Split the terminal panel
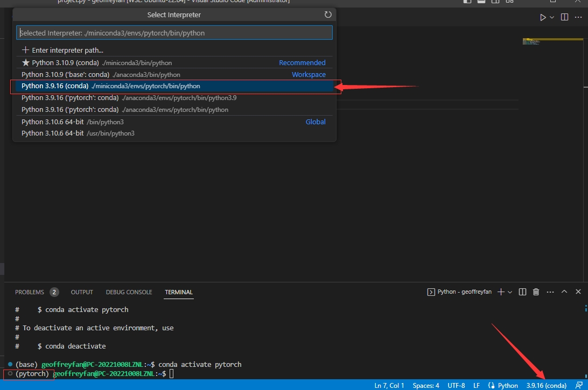 click(522, 292)
